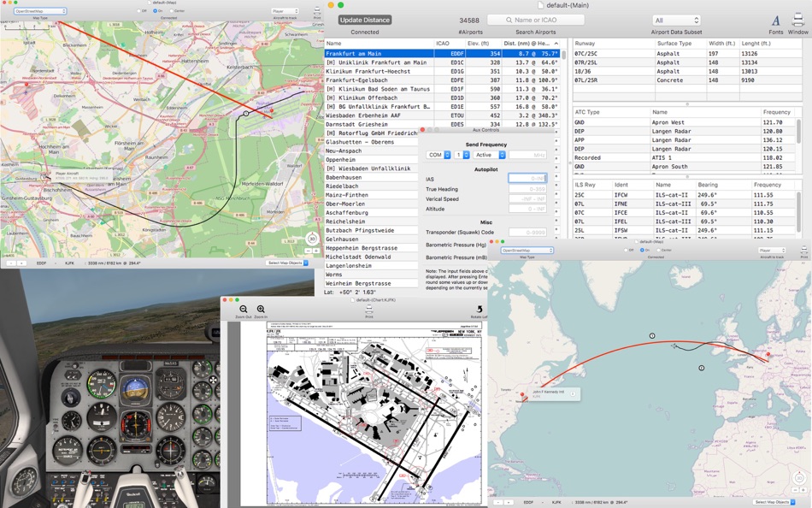Select the Darmstadt Griesheim airport row
The width and height of the screenshot is (812, 508).
click(442, 124)
